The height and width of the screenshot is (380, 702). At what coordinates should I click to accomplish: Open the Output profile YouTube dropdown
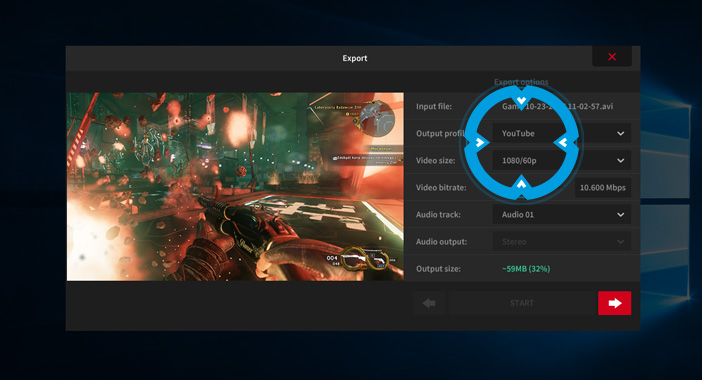[561, 133]
